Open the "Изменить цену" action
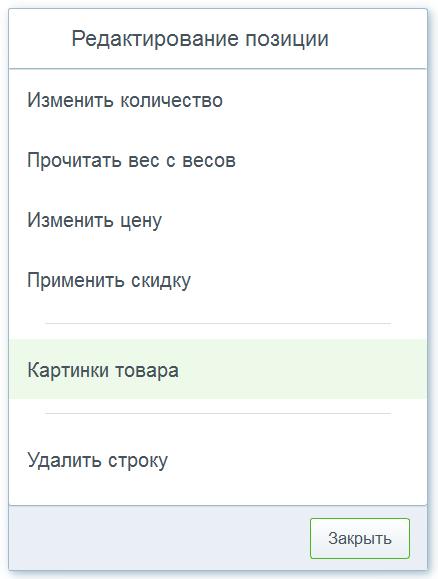 218,220
